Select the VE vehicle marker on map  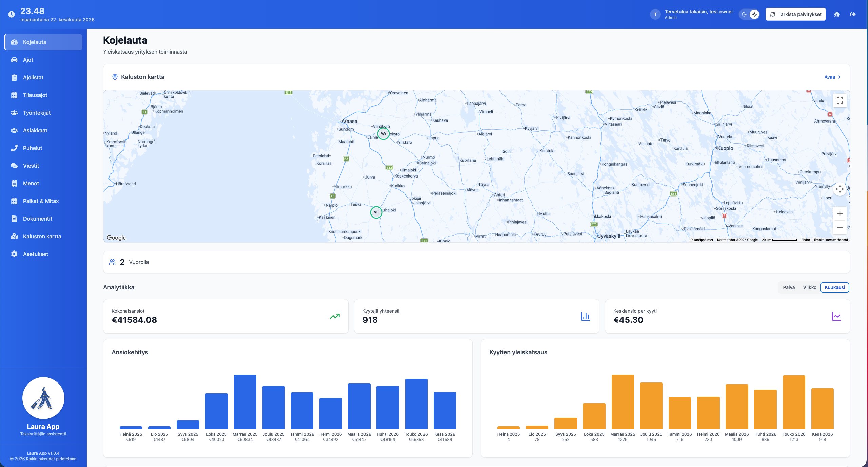[376, 212]
